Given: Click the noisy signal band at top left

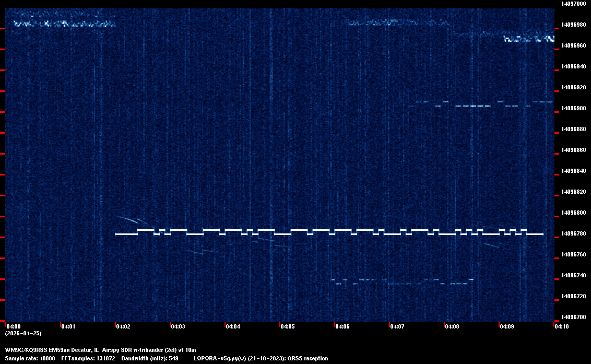Looking at the screenshot, I should click(63, 24).
